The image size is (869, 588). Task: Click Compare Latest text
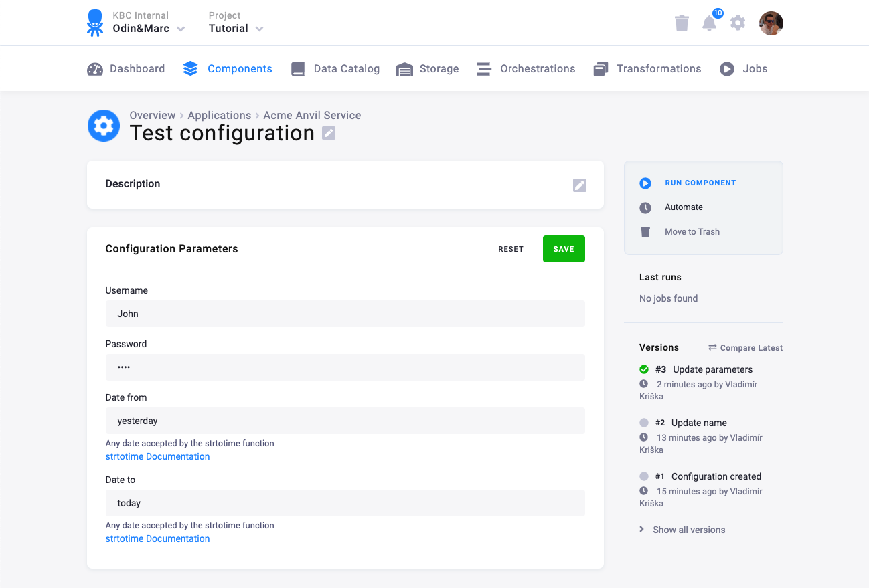(x=751, y=348)
